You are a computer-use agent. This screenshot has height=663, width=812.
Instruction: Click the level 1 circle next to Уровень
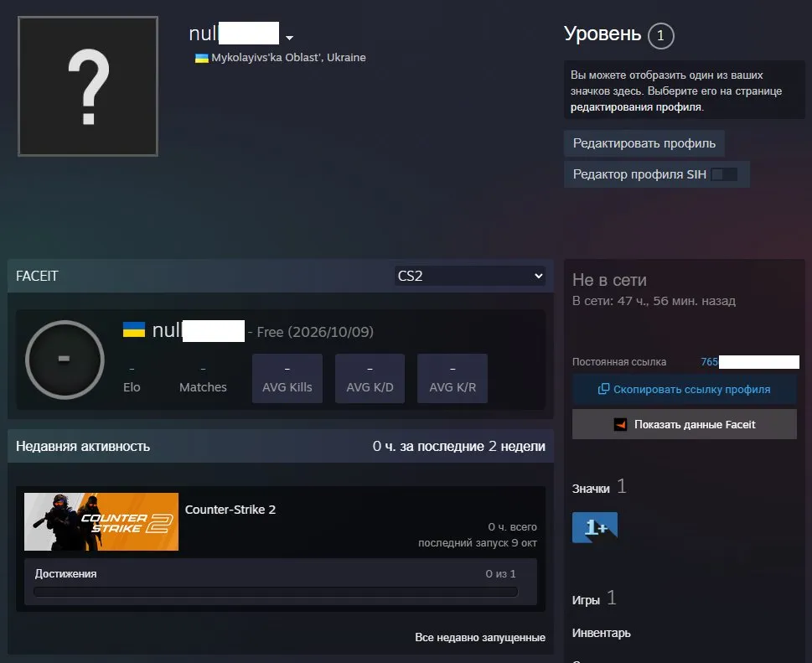point(660,36)
